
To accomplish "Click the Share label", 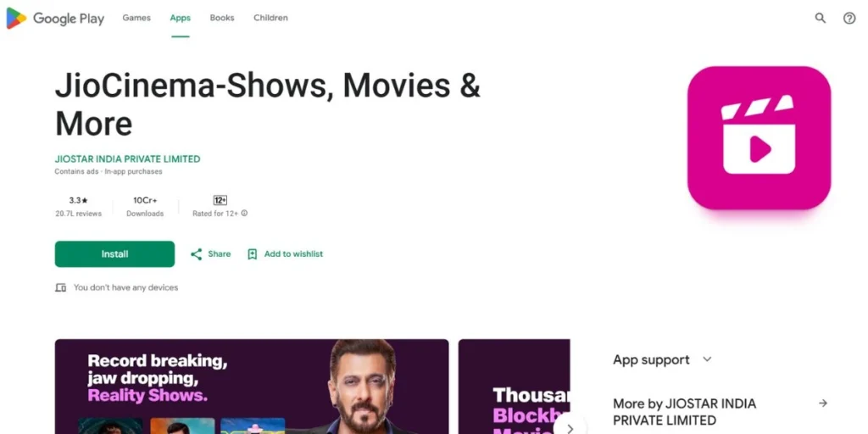I will coord(220,254).
